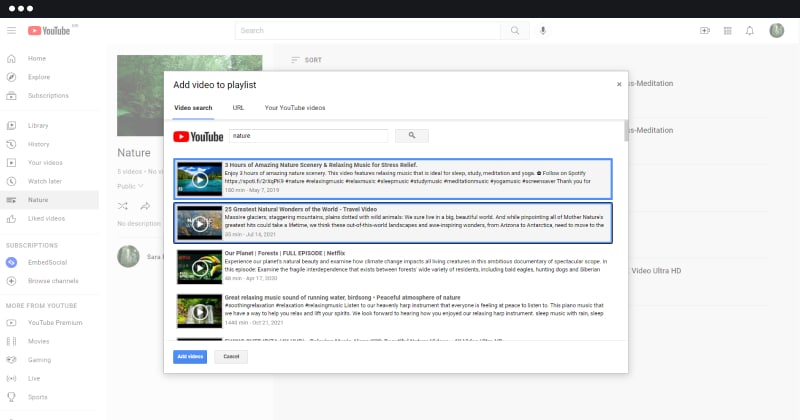Viewport: 800px width, 420px height.
Task: Click the main search magnifier button
Action: pos(515,31)
